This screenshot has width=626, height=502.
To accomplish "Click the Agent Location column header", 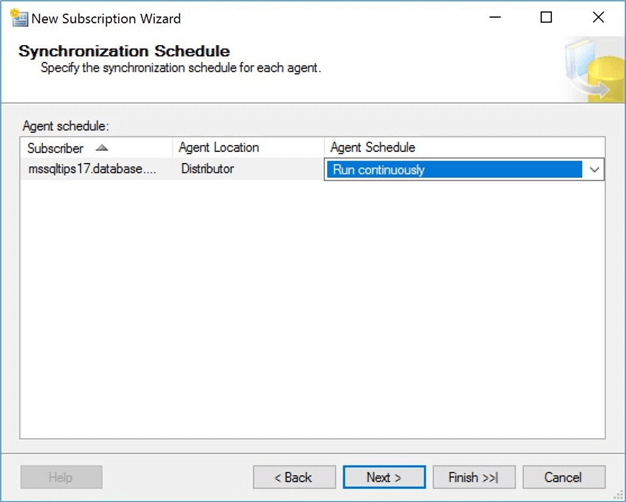I will [219, 148].
